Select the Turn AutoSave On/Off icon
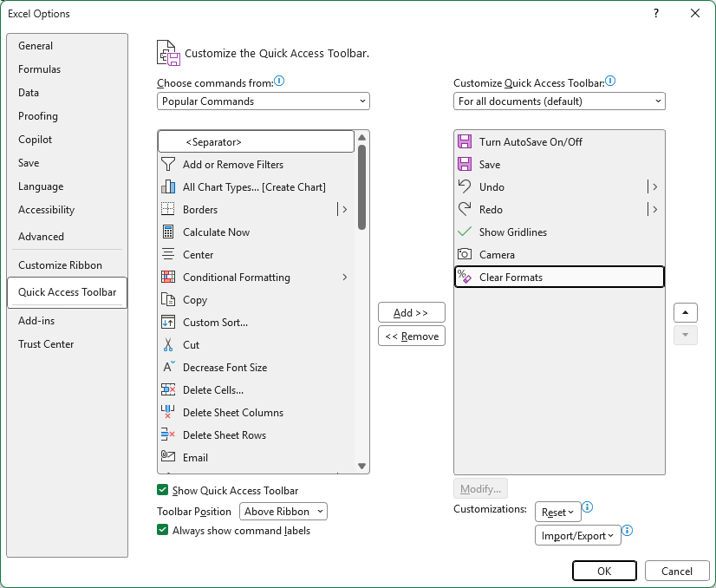716x588 pixels. pos(465,141)
